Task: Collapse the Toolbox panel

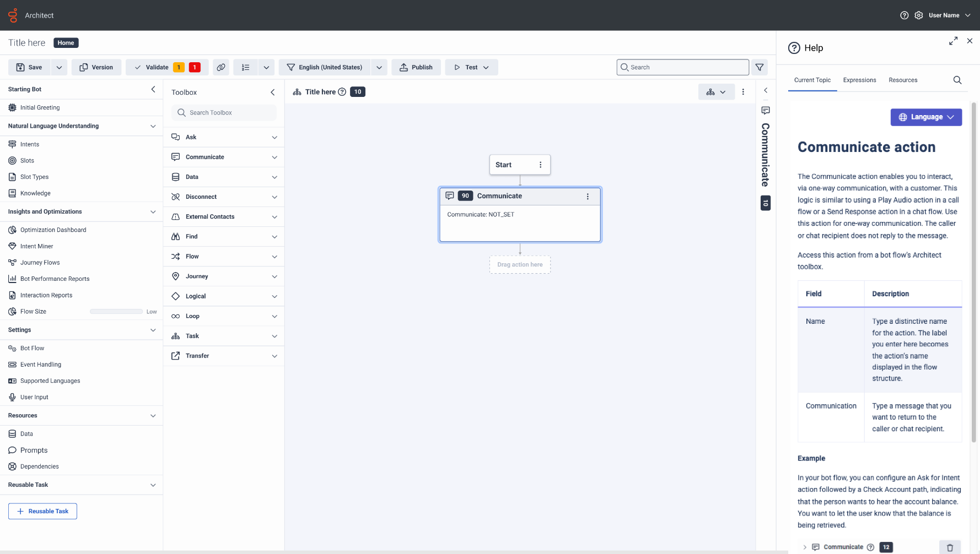Action: click(x=273, y=93)
